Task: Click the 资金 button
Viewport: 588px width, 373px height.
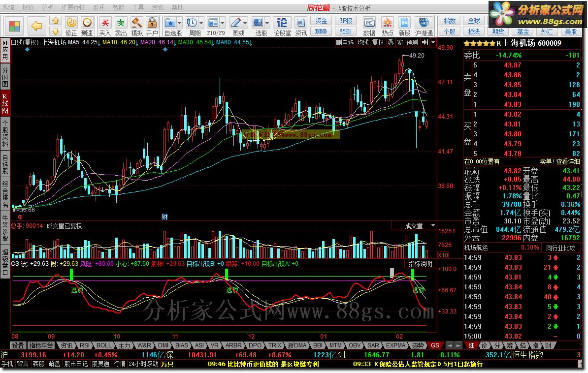Action: click(x=321, y=21)
